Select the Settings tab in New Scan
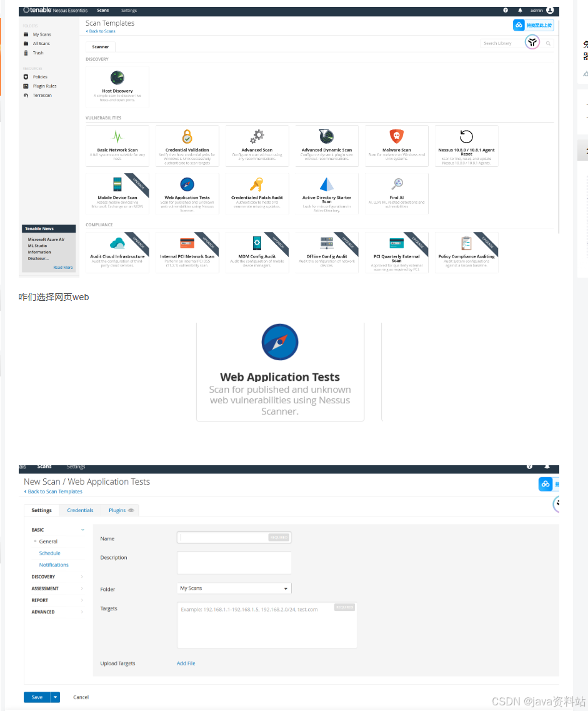Screen dimensions: 588x711 click(x=42, y=510)
